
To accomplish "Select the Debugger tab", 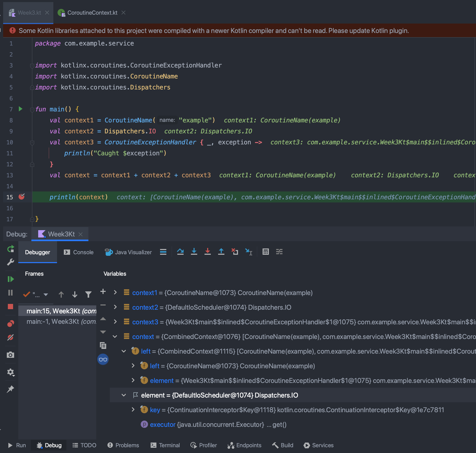I will 38,252.
